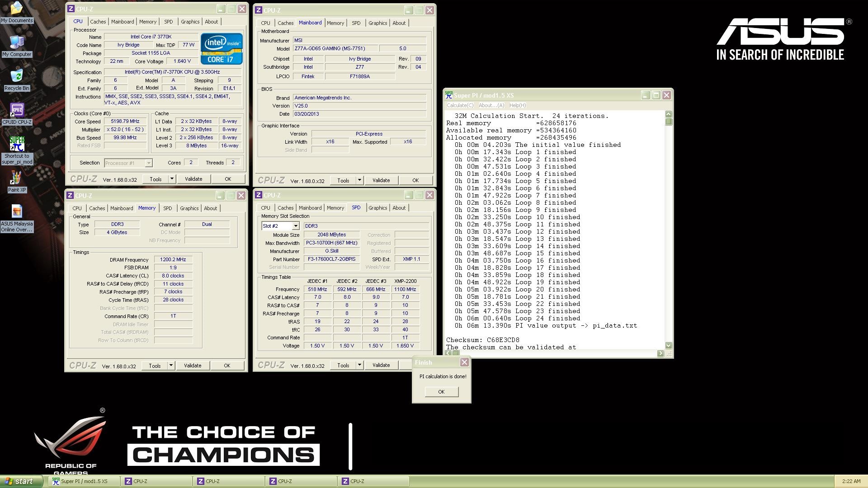This screenshot has height=488, width=868.
Task: Click the mainboard Model Z77A-GD65 GAMING field
Action: pos(335,49)
